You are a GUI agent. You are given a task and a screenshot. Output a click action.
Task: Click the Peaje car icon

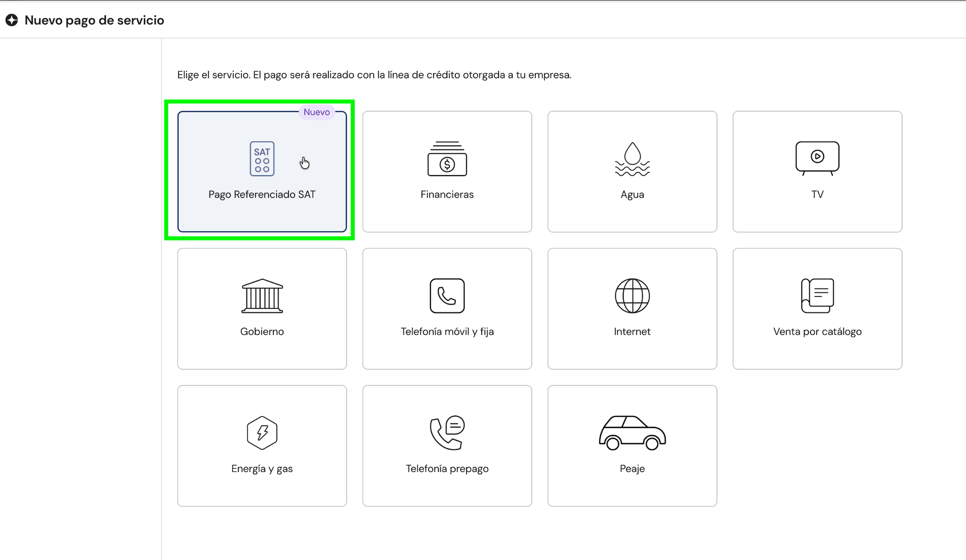coord(632,433)
